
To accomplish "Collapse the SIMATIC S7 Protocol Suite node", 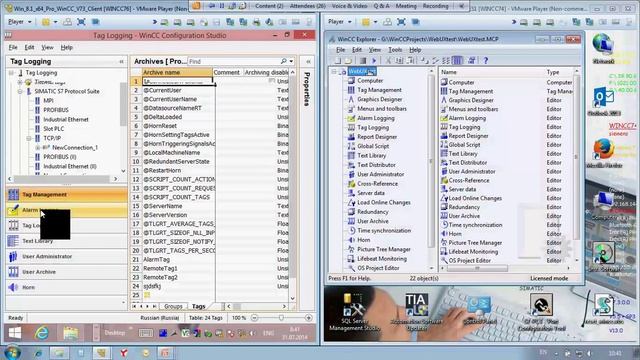I will click(x=20, y=91).
